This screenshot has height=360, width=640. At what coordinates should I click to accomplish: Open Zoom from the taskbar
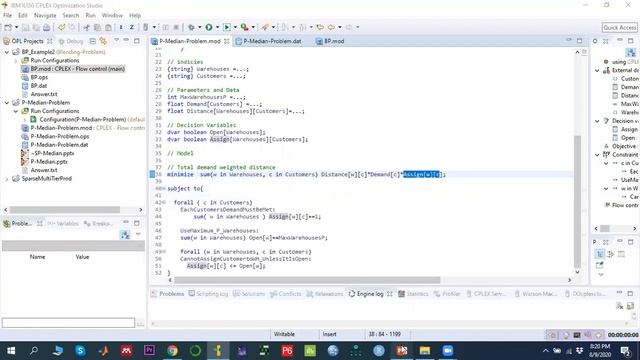(x=448, y=351)
